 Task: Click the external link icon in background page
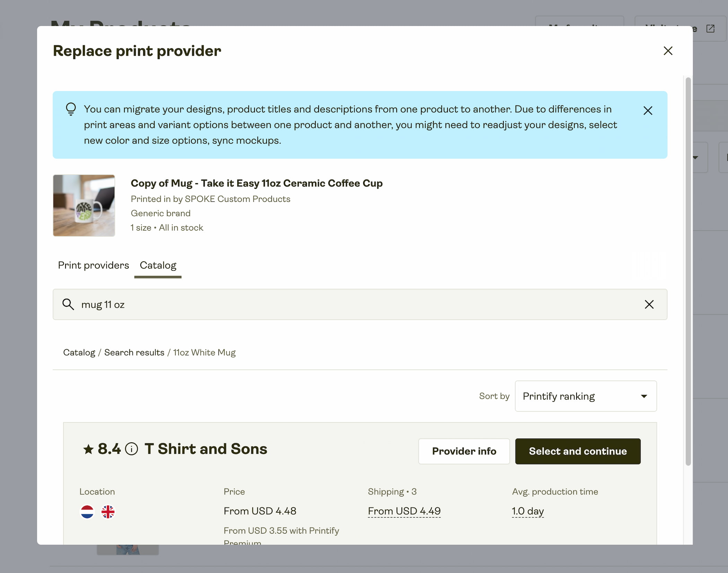[710, 28]
